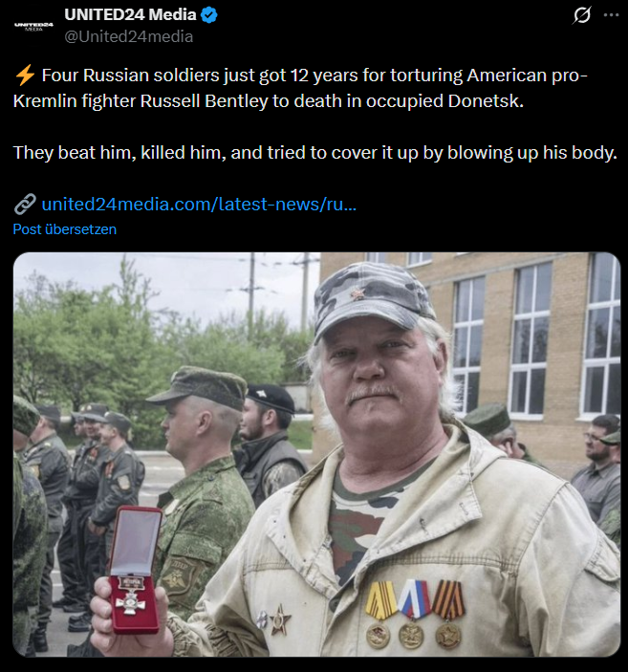
Task: Open the @United24media handle
Action: click(129, 36)
